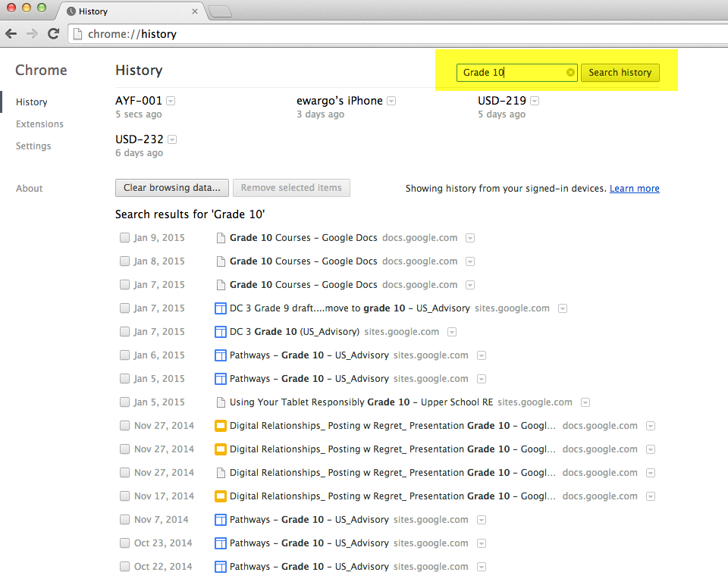Open dropdown for Using Your Tablet Responsibly entry
728x588 pixels.
(x=585, y=402)
